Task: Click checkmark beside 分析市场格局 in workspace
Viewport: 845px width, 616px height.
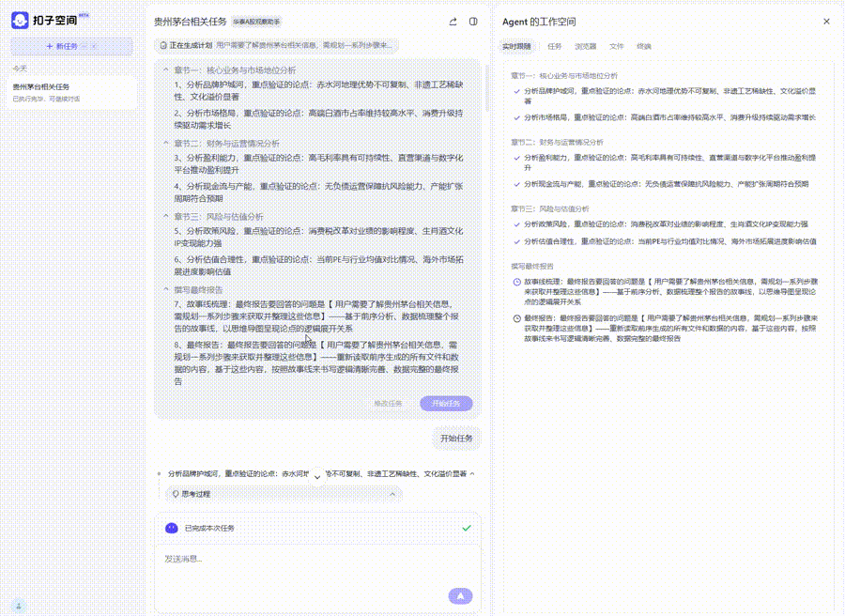Action: 516,117
